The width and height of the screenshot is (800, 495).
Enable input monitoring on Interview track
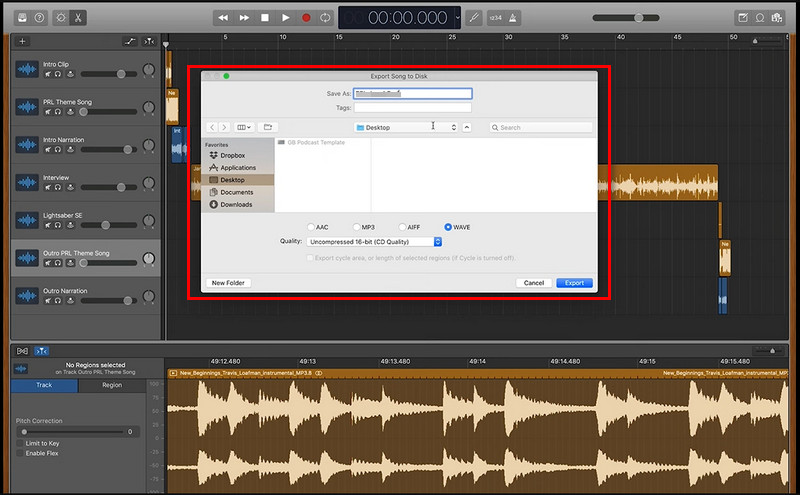(x=70, y=187)
